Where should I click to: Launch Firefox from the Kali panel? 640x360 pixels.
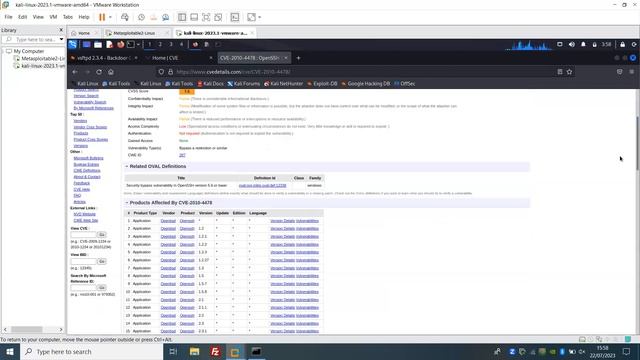(x=120, y=44)
